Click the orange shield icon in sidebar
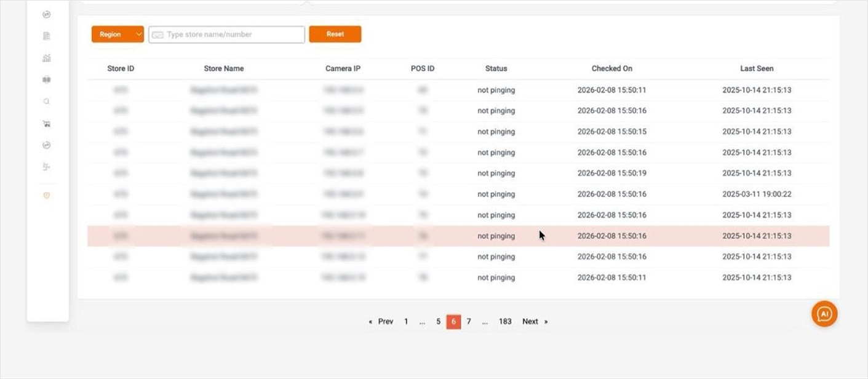Screen dimensions: 868x379 coord(47,195)
